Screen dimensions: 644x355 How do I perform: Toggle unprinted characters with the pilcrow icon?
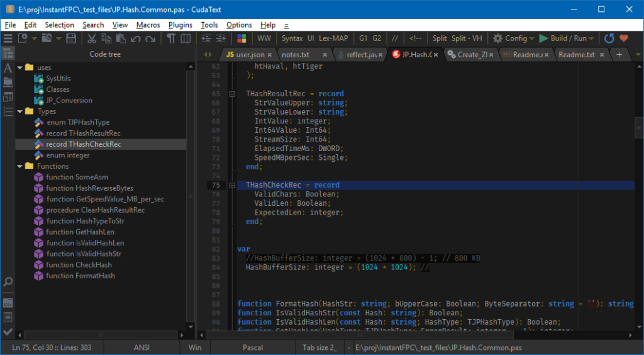170,38
